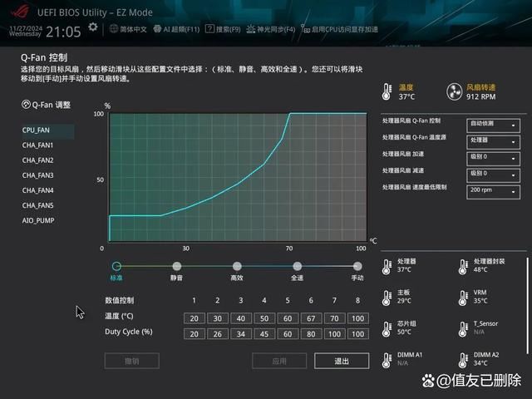The width and height of the screenshot is (532, 399).
Task: Click the 处理器封装 48°C reading
Action: 480,269
